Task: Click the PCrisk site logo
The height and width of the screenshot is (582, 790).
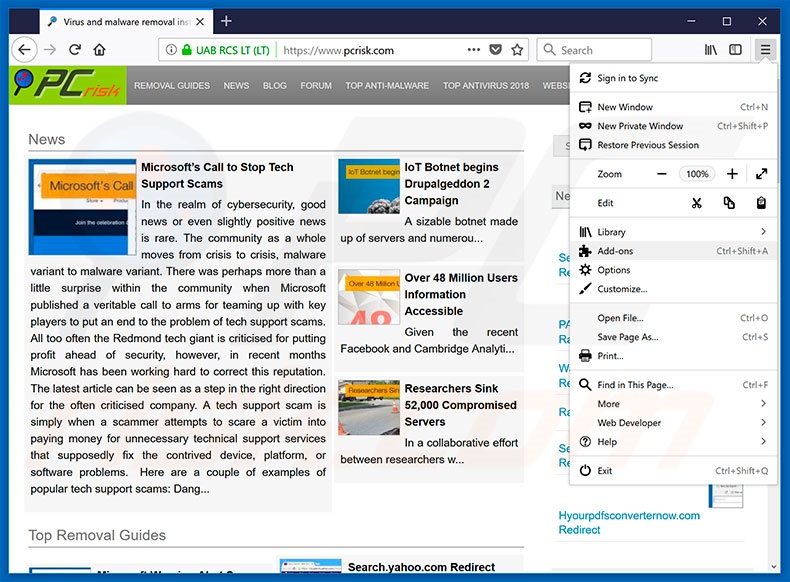Action: pos(68,85)
